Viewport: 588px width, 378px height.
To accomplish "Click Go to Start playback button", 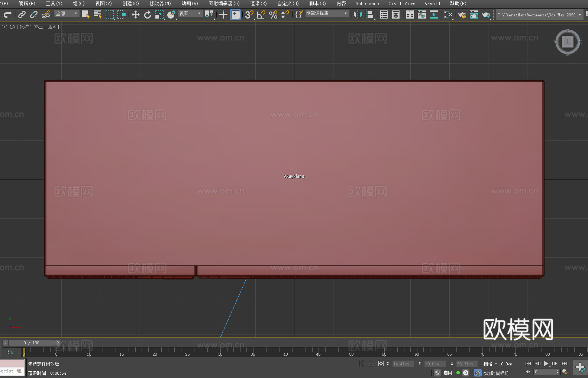I will click(x=528, y=364).
